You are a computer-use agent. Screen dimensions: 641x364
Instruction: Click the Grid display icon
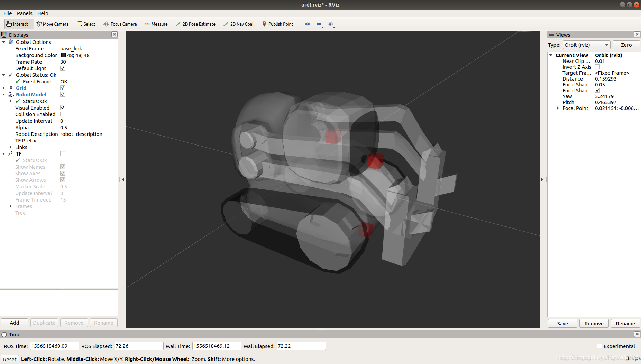[11, 88]
